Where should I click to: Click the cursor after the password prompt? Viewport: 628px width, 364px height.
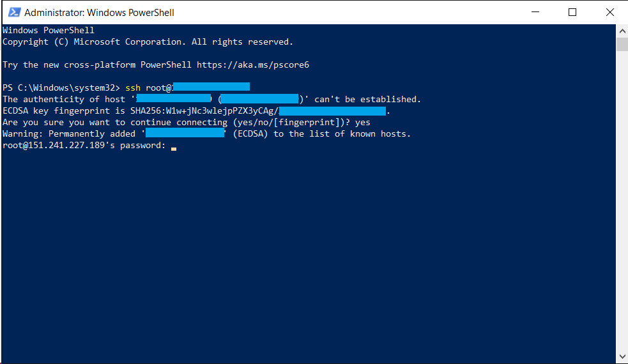(x=174, y=146)
